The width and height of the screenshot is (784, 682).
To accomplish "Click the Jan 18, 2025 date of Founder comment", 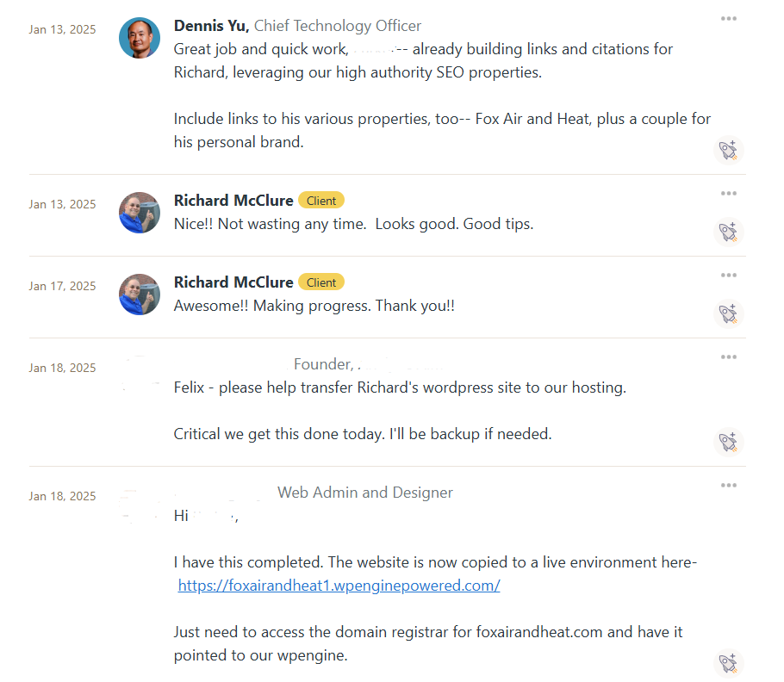I will tap(62, 368).
